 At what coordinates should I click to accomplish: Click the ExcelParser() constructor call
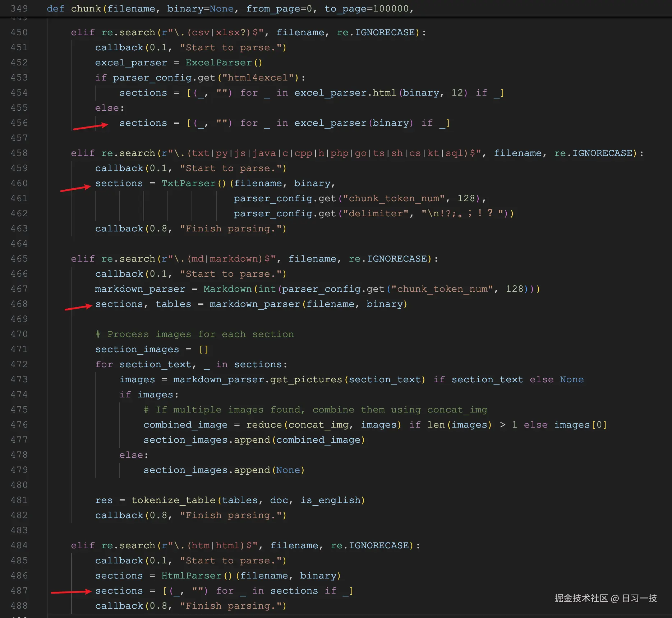click(x=218, y=63)
